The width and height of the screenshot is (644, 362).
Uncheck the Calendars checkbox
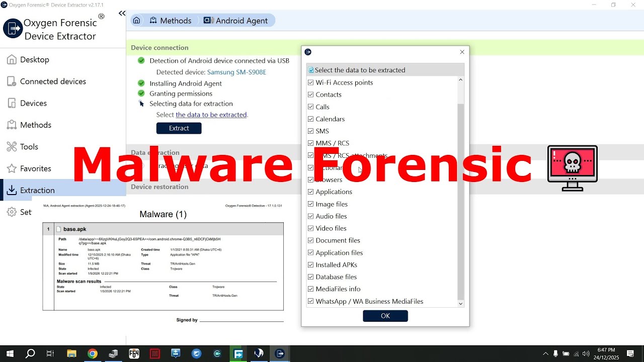[x=311, y=119]
